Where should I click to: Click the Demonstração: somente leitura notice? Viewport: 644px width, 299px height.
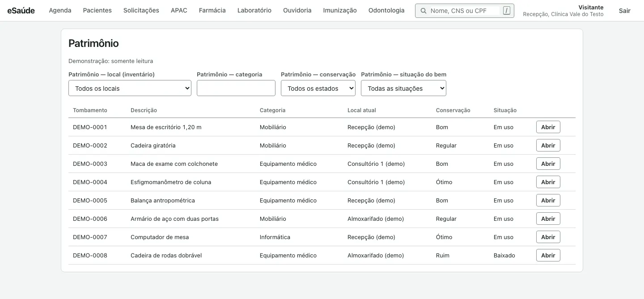[x=110, y=61]
